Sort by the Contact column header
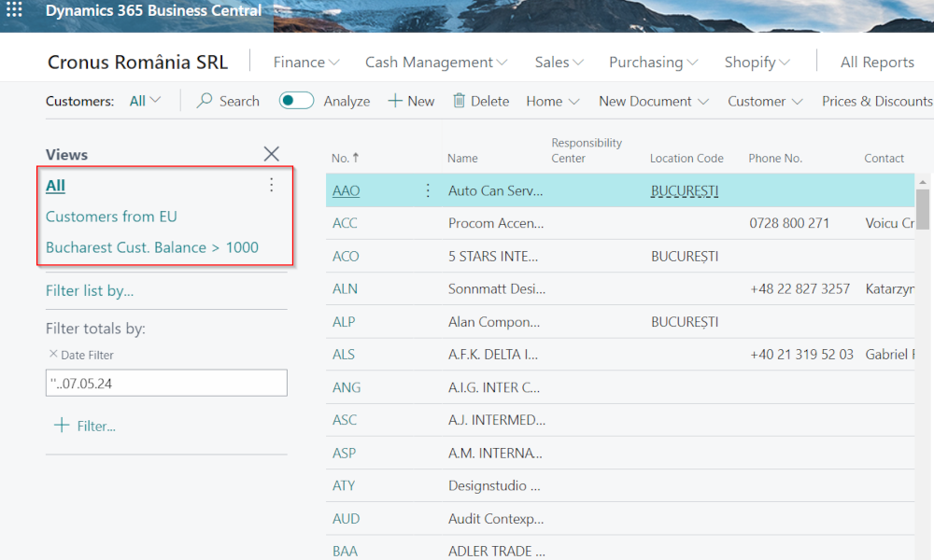Image resolution: width=934 pixels, height=560 pixels. click(884, 158)
